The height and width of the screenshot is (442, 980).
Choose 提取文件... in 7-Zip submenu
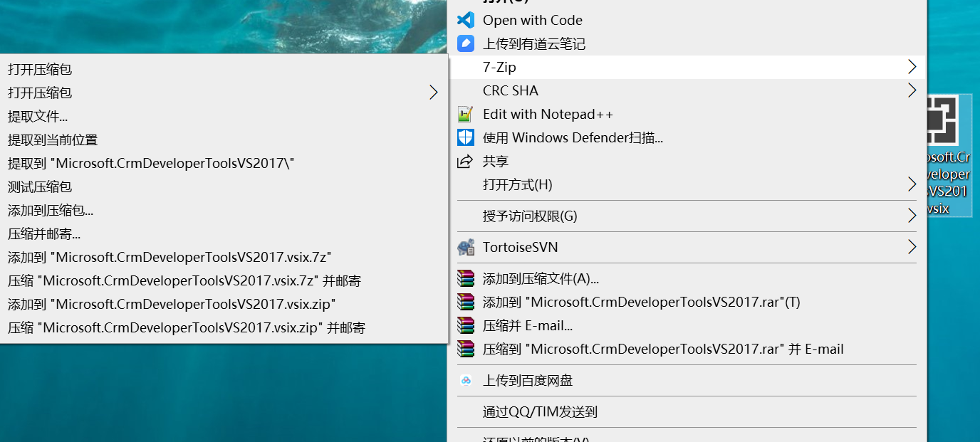pos(224,116)
